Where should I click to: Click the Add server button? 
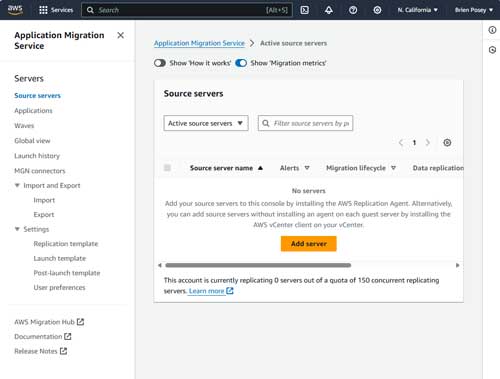309,244
